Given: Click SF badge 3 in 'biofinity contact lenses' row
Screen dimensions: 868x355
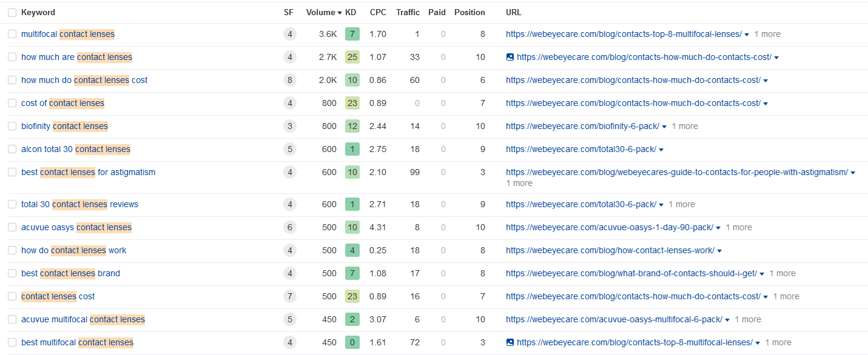Looking at the screenshot, I should coord(290,126).
